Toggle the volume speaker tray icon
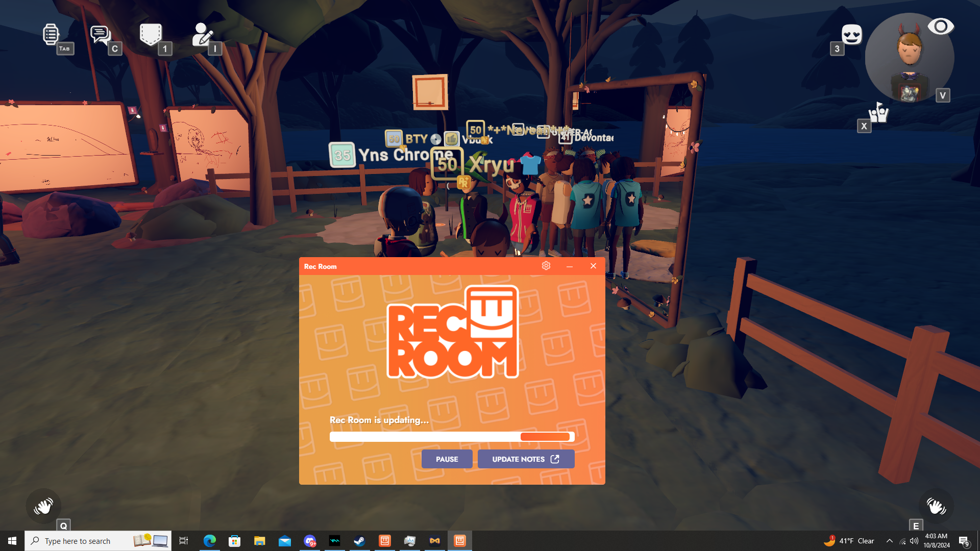Screen dimensions: 980x551 [x=914, y=541]
